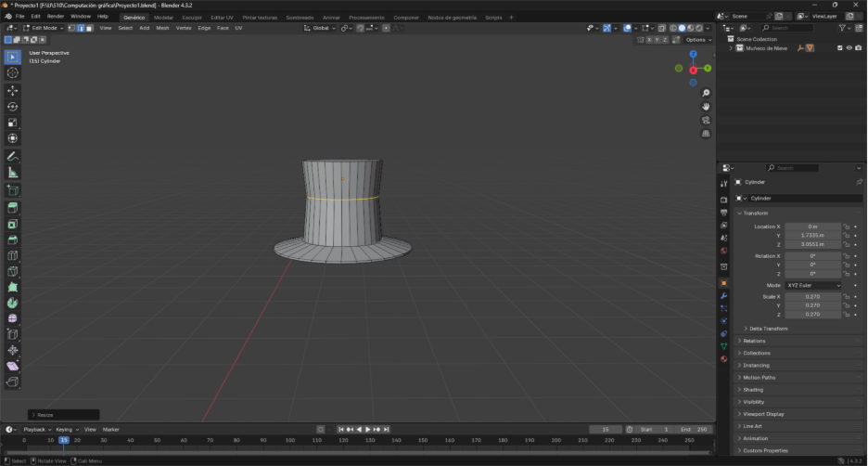Open the Modifiers wrench properties tab
This screenshot has width=868, height=466.
[x=723, y=295]
